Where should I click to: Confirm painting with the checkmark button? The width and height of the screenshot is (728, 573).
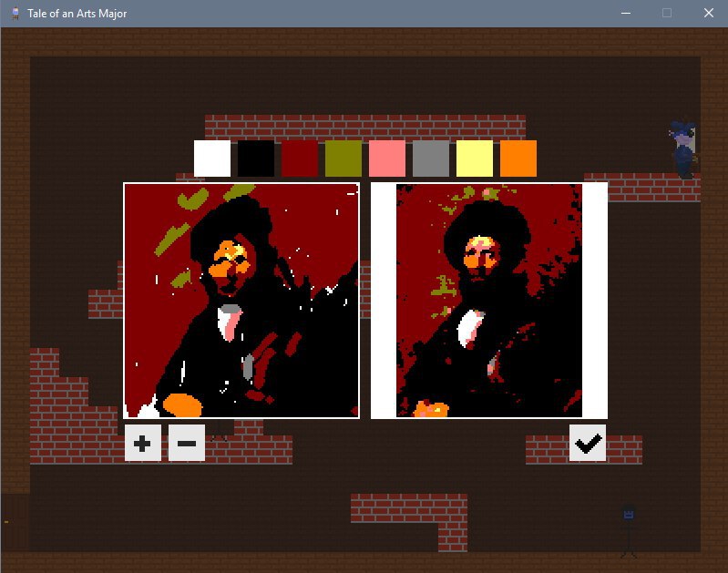tap(588, 443)
